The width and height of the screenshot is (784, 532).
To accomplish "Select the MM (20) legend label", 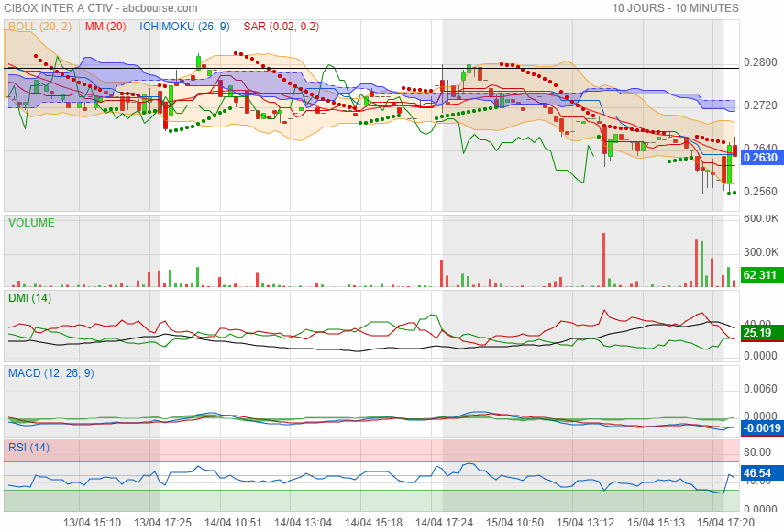I will click(105, 27).
